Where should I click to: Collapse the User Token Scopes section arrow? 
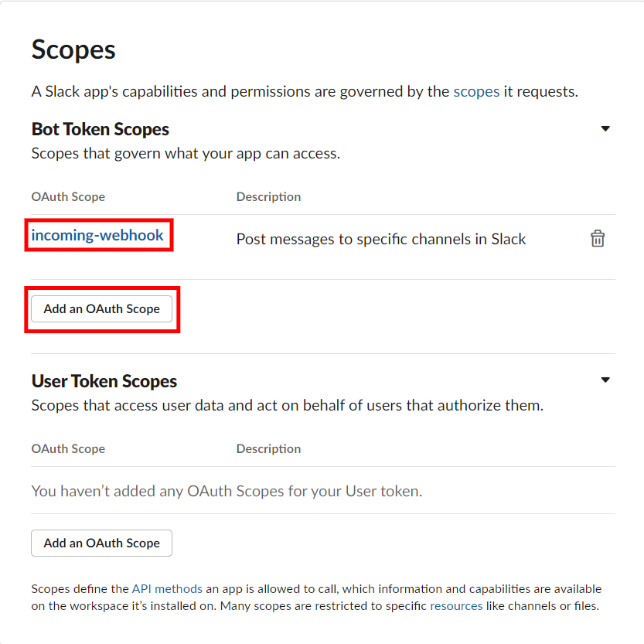tap(605, 380)
